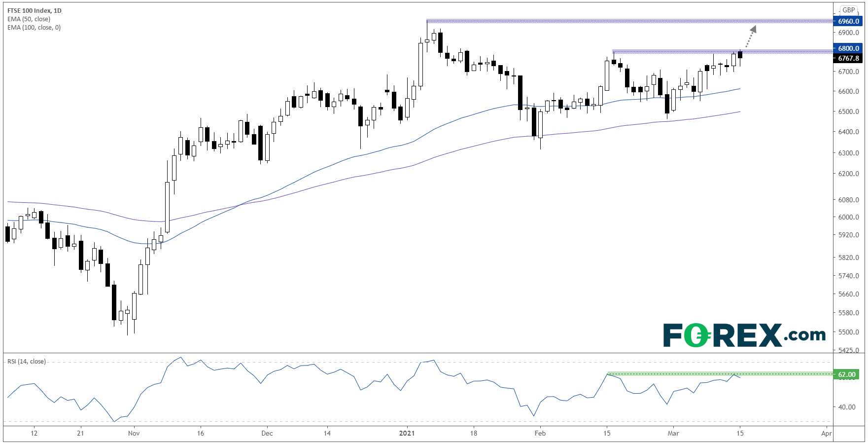
Task: Click the 40.00 level on the RSI axis
Action: tap(847, 407)
